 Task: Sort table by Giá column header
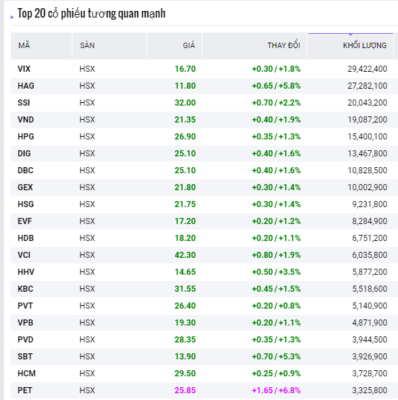click(189, 45)
